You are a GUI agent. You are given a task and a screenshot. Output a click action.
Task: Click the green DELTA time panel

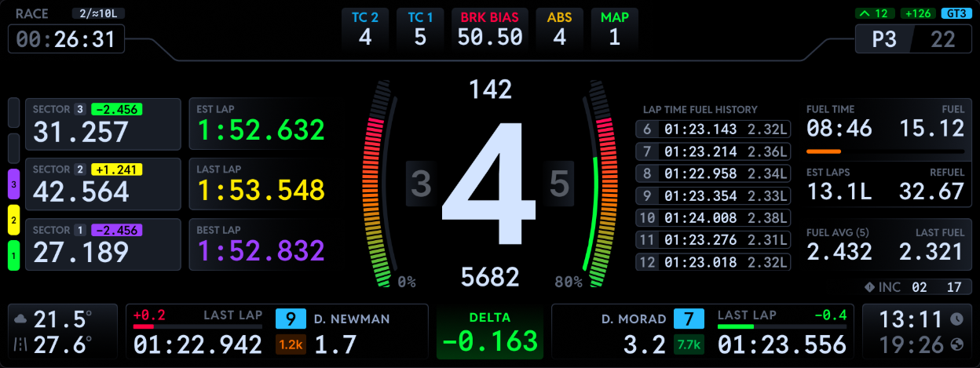(x=490, y=333)
